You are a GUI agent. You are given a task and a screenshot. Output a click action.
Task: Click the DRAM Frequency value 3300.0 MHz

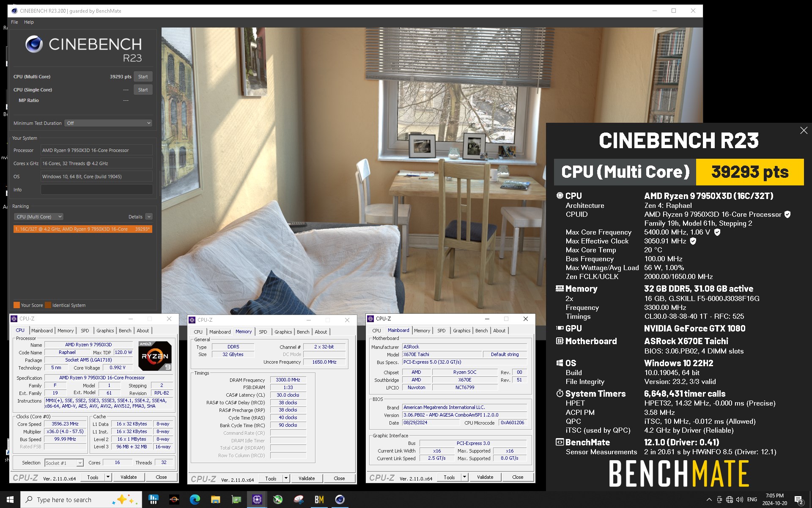(288, 380)
